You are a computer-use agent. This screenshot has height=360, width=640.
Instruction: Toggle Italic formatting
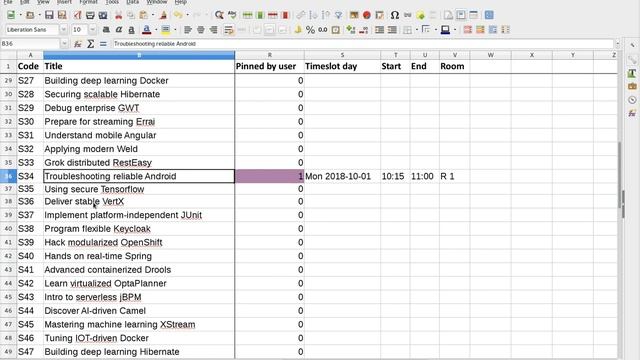119,30
